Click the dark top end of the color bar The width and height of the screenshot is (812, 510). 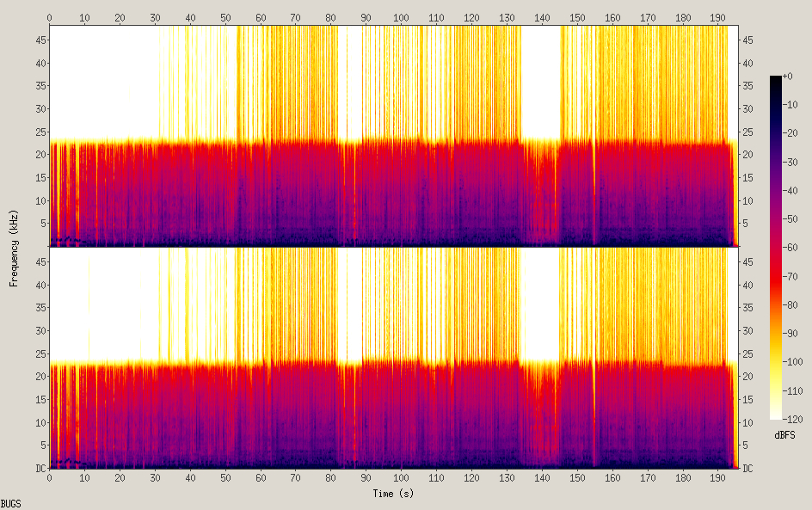tap(776, 80)
